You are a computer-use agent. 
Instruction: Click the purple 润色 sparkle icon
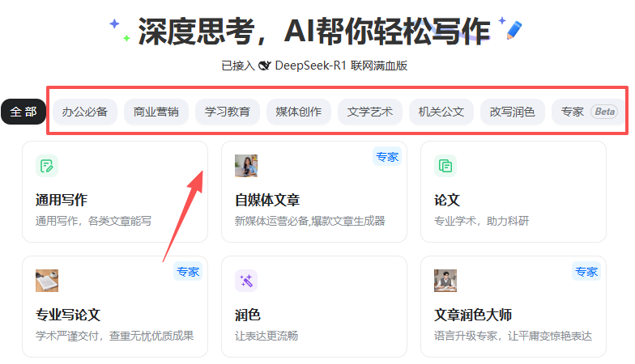click(x=246, y=281)
